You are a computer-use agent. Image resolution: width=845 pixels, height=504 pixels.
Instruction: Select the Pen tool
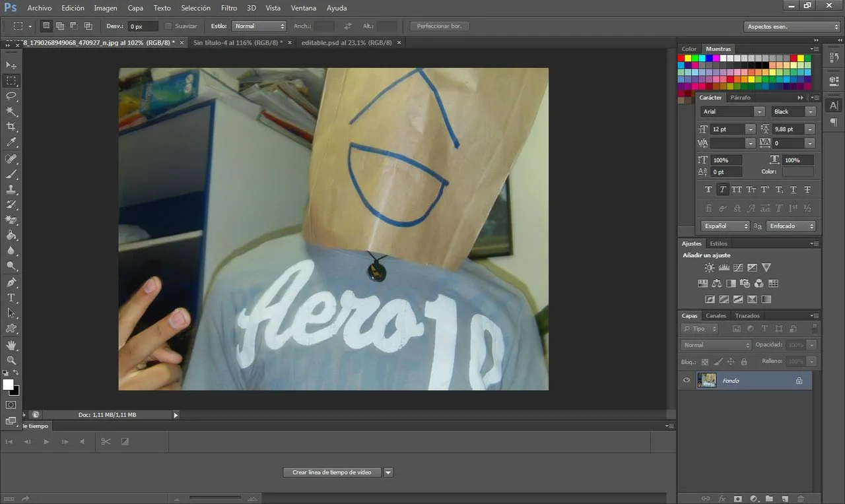point(11,282)
